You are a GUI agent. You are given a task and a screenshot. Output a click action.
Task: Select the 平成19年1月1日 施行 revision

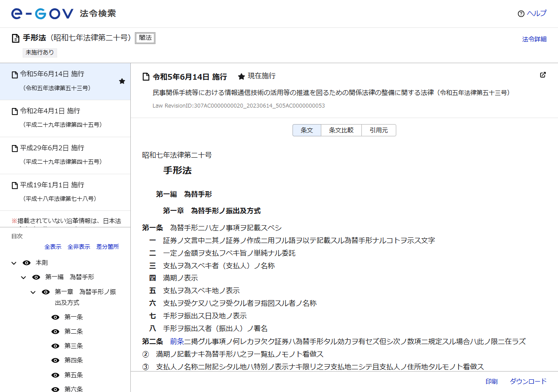65,193
